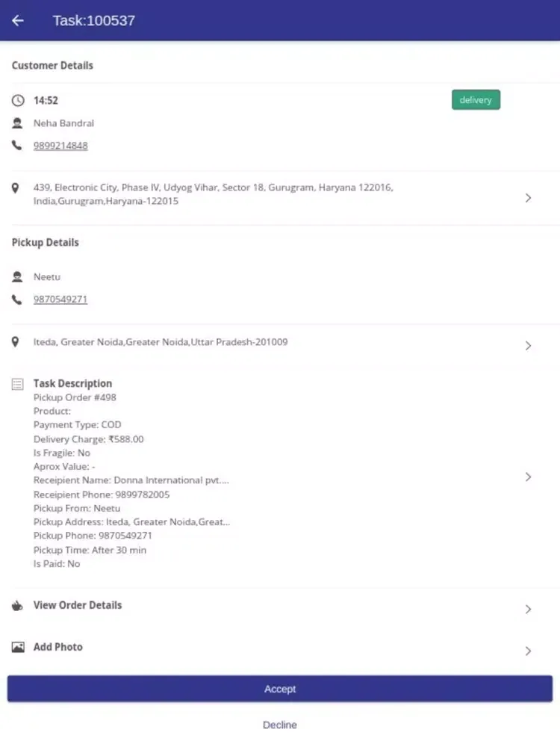Expand the Greater Noida pickup address chevron
Image resolution: width=560 pixels, height=747 pixels.
(528, 346)
